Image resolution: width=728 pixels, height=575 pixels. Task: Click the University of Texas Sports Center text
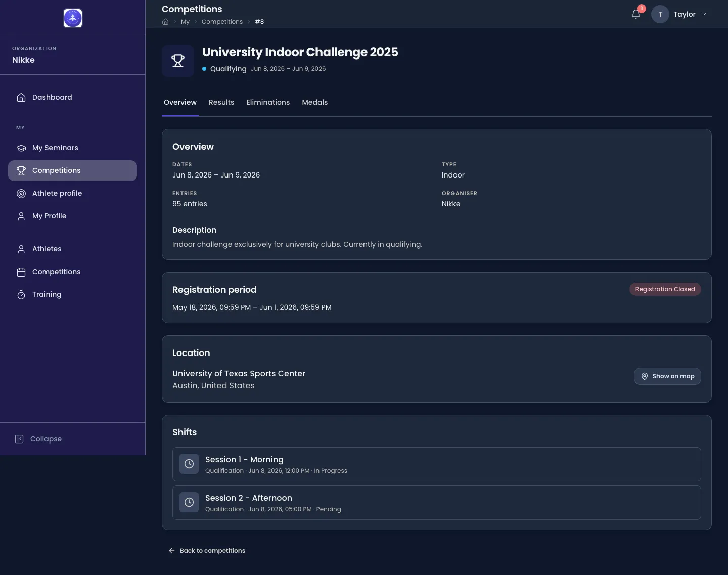(x=239, y=373)
